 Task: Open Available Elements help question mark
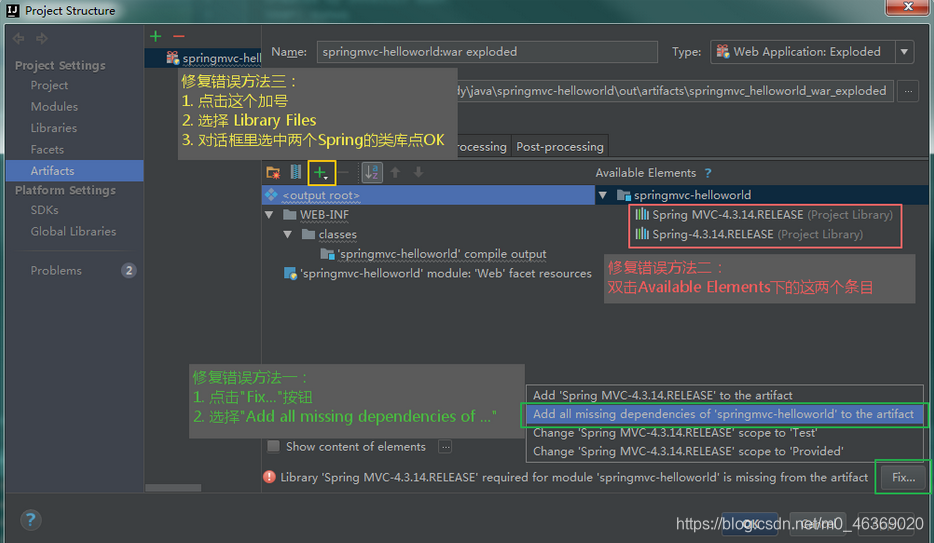click(x=708, y=173)
